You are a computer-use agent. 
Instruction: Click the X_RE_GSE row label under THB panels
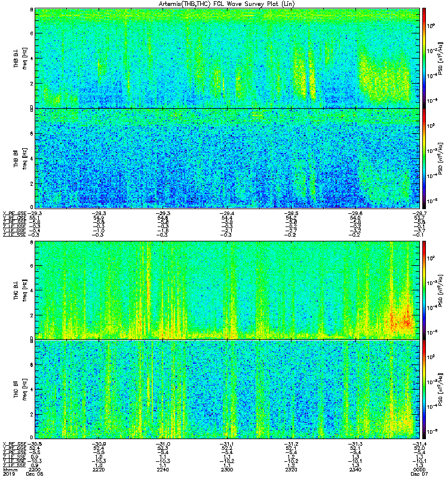click(x=14, y=213)
